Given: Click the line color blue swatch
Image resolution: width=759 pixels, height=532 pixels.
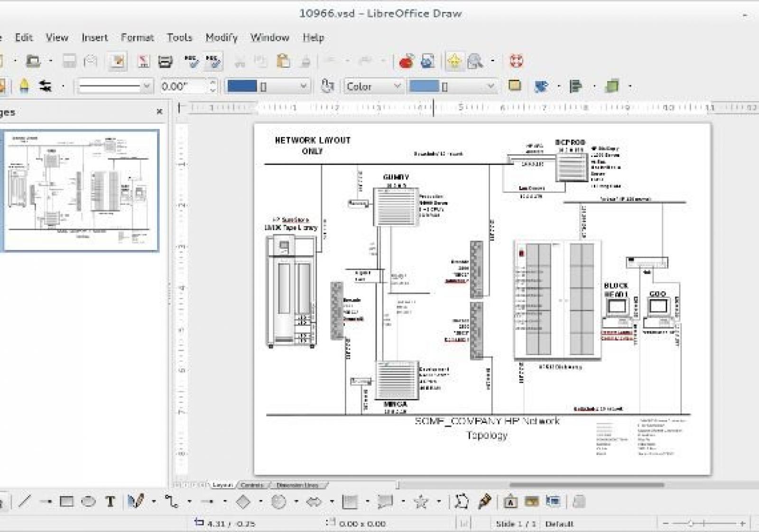Looking at the screenshot, I should pyautogui.click(x=242, y=86).
